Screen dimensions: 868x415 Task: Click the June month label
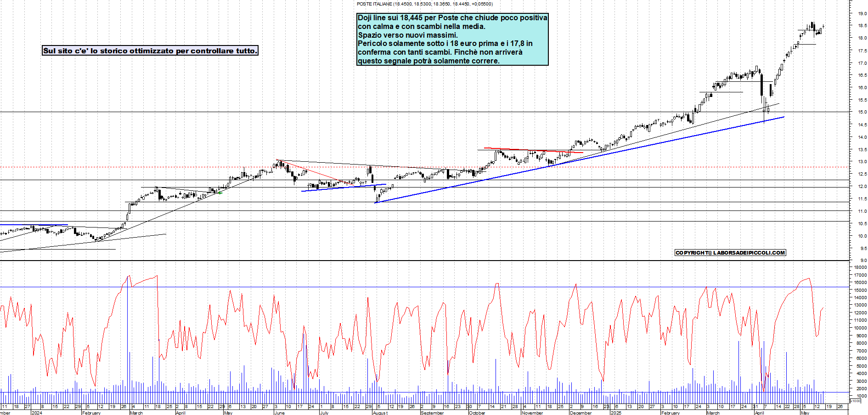(279, 413)
